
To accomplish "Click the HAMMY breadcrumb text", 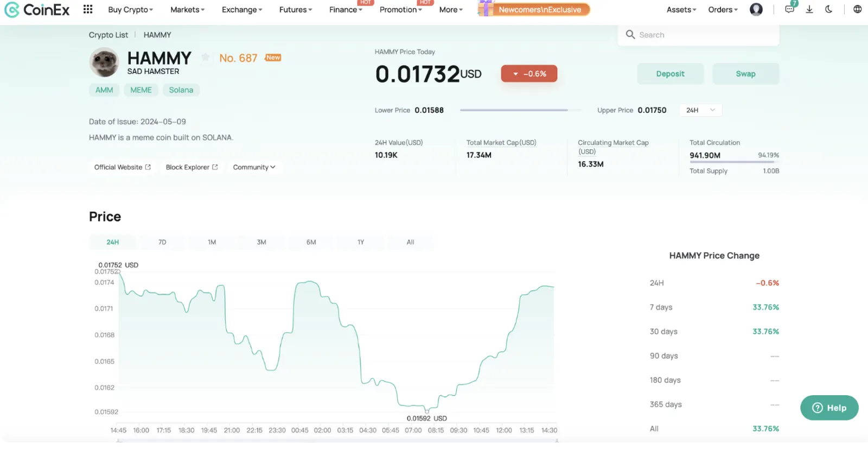I will coord(157,35).
